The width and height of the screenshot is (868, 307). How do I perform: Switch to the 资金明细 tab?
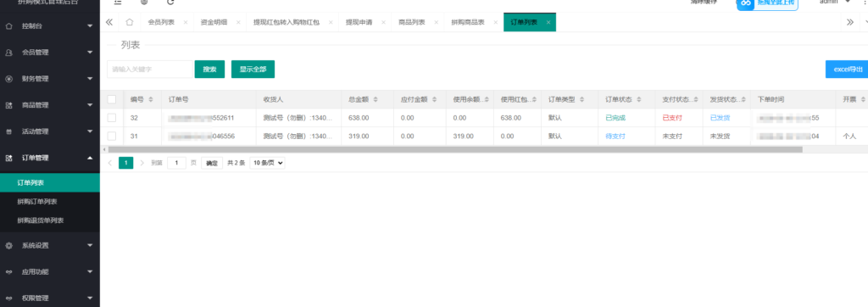(x=214, y=23)
